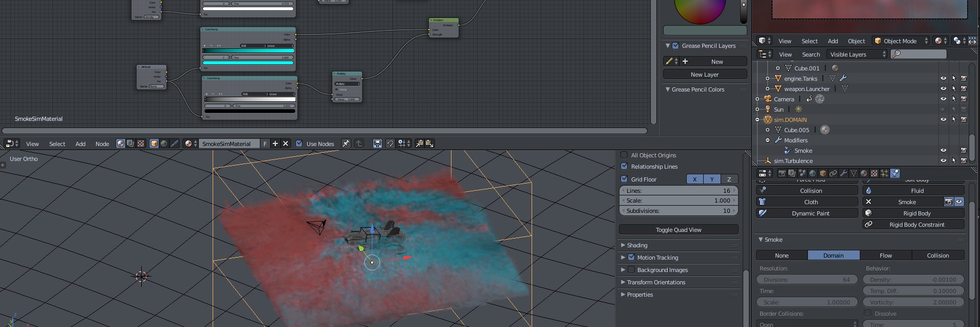Image resolution: width=980 pixels, height=327 pixels.
Task: Open the World properties tab
Action: tap(813, 173)
